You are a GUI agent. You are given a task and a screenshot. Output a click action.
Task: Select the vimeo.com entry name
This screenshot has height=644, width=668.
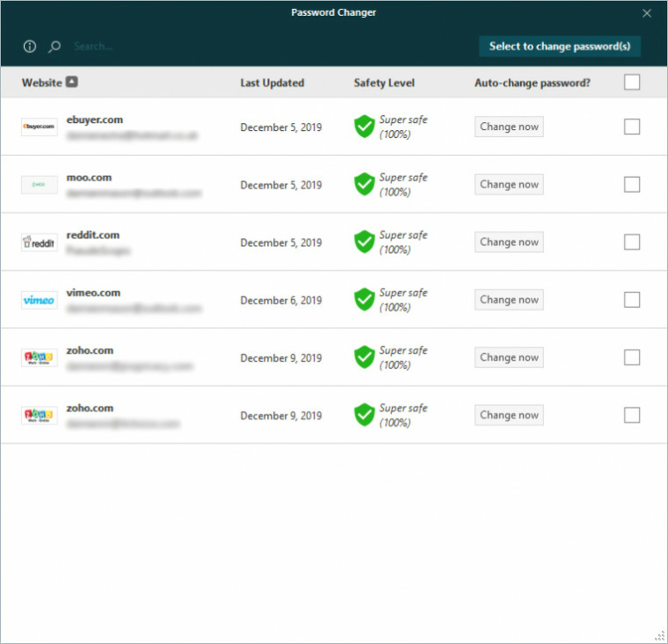click(93, 293)
